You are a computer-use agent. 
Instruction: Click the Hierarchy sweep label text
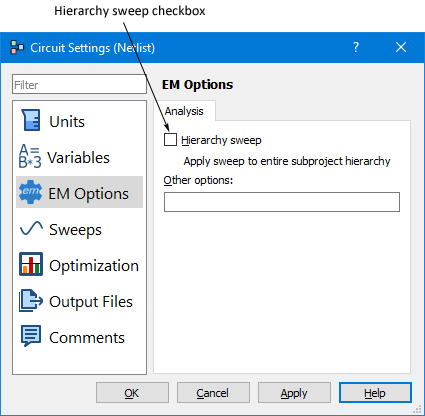221,140
